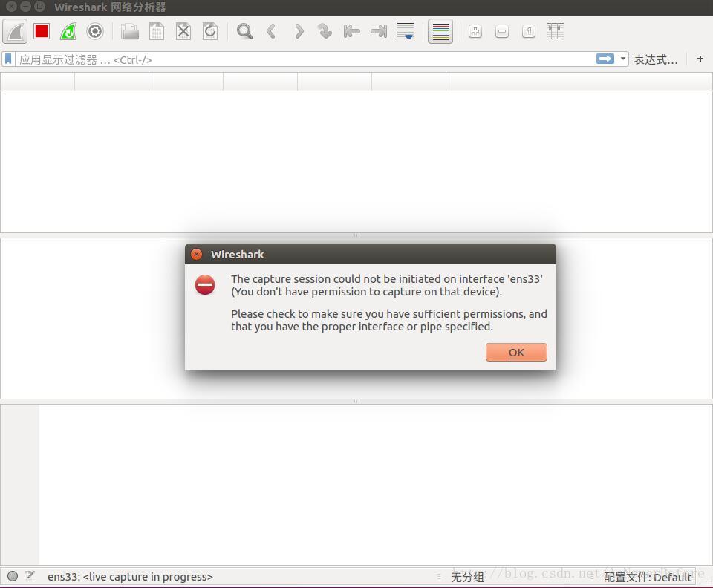Open a capture file via folder icon

pos(130,31)
